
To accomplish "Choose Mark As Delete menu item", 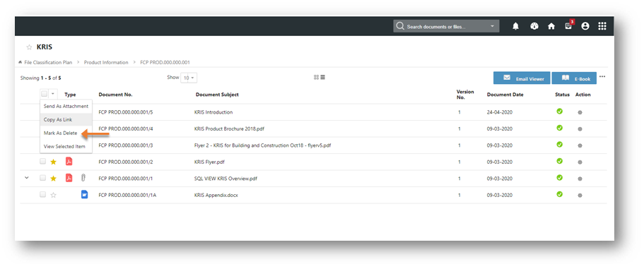I will [66, 133].
